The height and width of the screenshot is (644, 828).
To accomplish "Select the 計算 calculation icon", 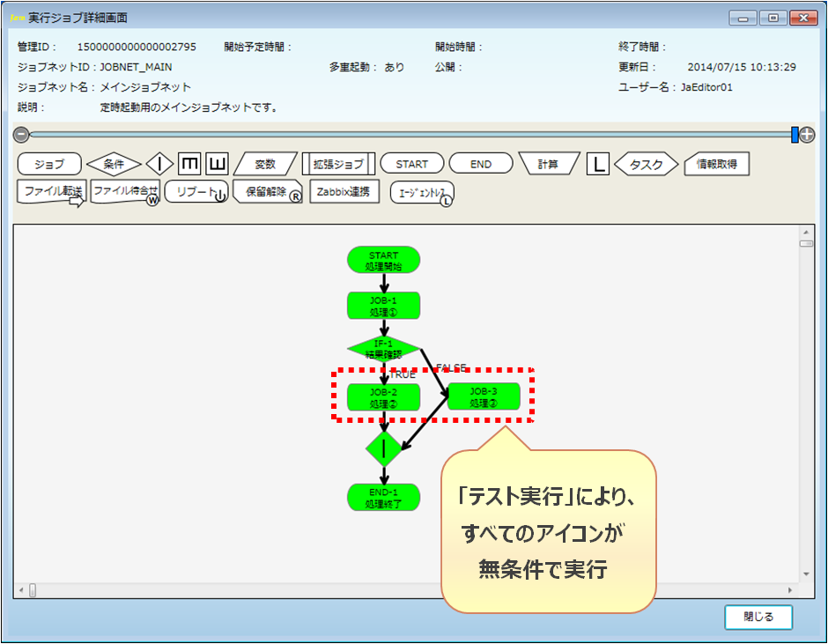I will point(548,164).
